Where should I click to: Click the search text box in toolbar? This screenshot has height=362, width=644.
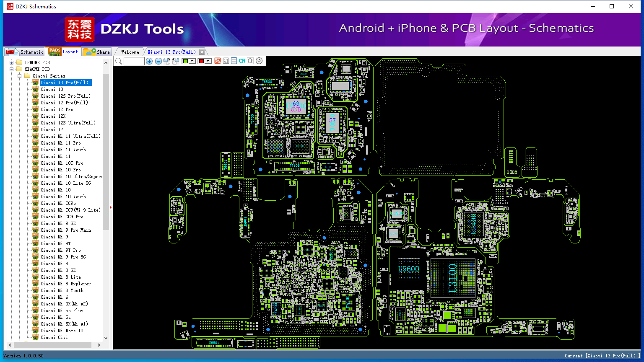click(134, 61)
